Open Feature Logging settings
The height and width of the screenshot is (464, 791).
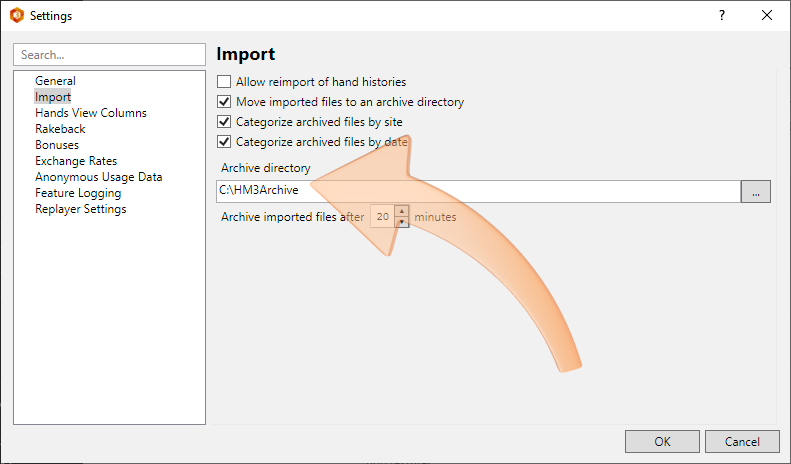point(78,193)
